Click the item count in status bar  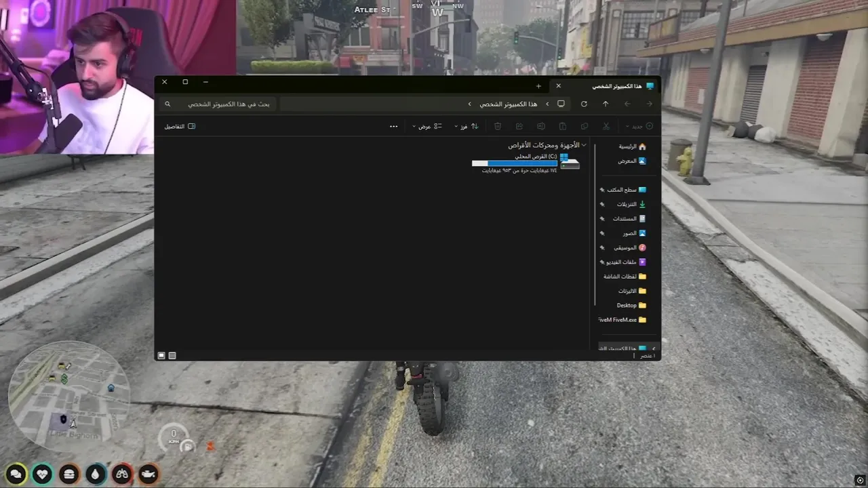648,355
